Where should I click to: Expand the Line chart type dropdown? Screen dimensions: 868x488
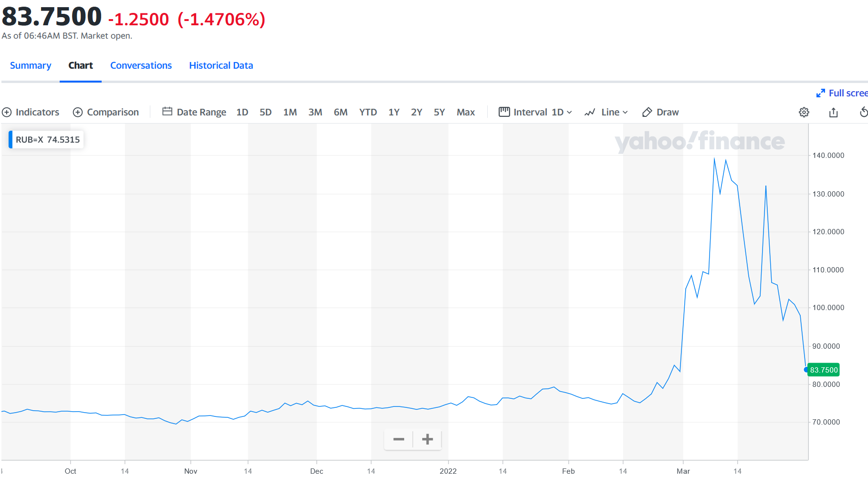[607, 112]
